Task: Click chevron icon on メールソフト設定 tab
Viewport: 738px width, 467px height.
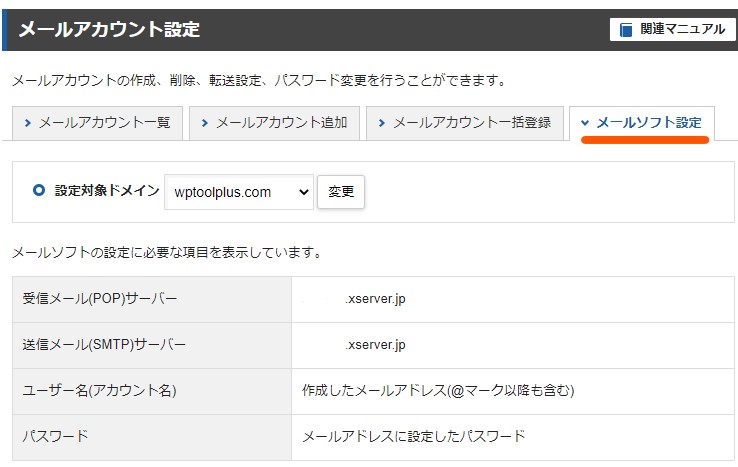Action: [x=585, y=123]
